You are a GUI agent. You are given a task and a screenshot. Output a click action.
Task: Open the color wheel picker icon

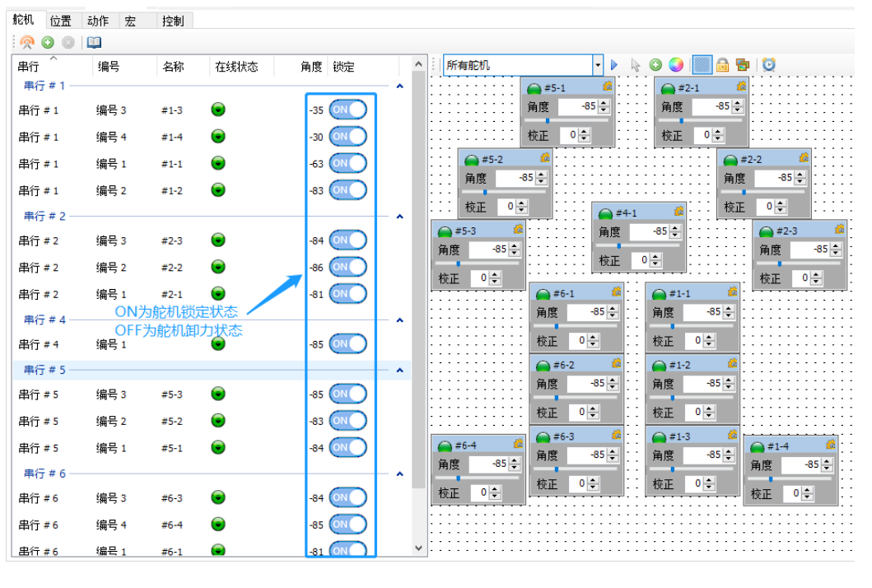point(675,65)
